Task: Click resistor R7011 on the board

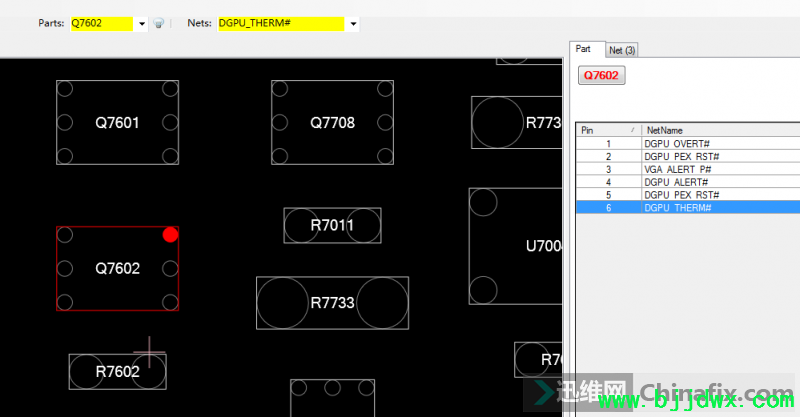Action: [x=332, y=226]
